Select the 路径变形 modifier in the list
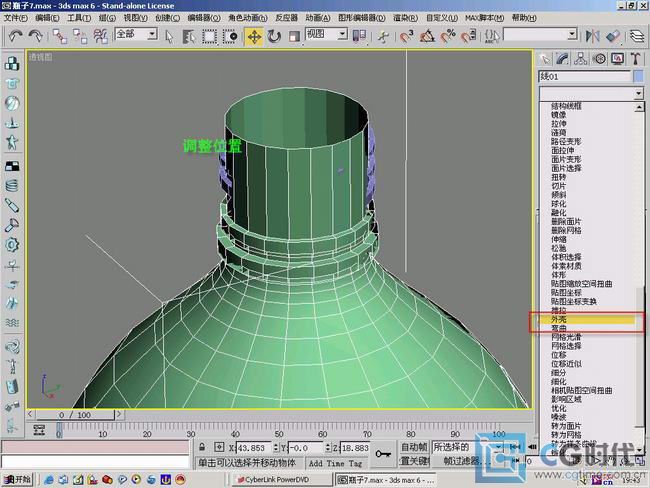650x488 pixels. tap(566, 141)
